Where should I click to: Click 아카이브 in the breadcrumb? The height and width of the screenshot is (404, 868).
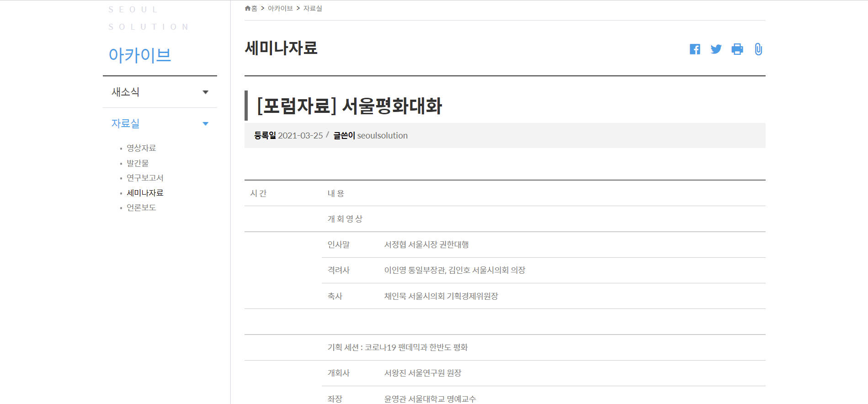click(x=280, y=8)
